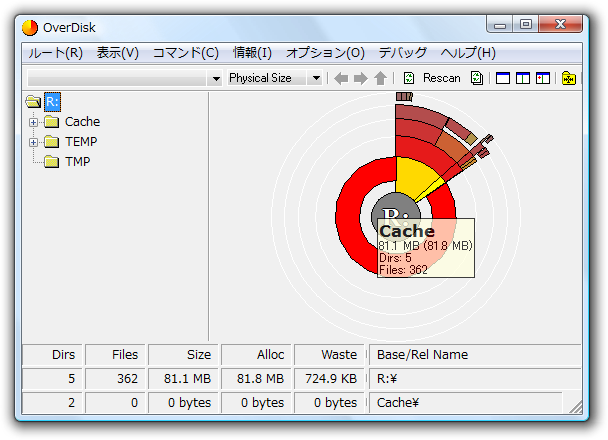Image resolution: width=608 pixels, height=440 pixels.
Task: Click the 81.8 MB alloc cell
Action: pos(256,379)
